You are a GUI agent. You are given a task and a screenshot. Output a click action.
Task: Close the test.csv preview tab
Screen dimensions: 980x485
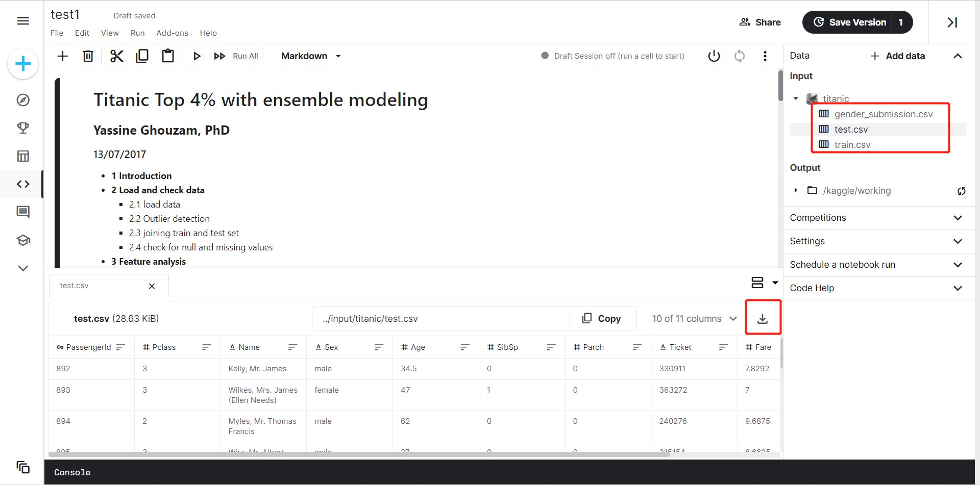pyautogui.click(x=152, y=286)
